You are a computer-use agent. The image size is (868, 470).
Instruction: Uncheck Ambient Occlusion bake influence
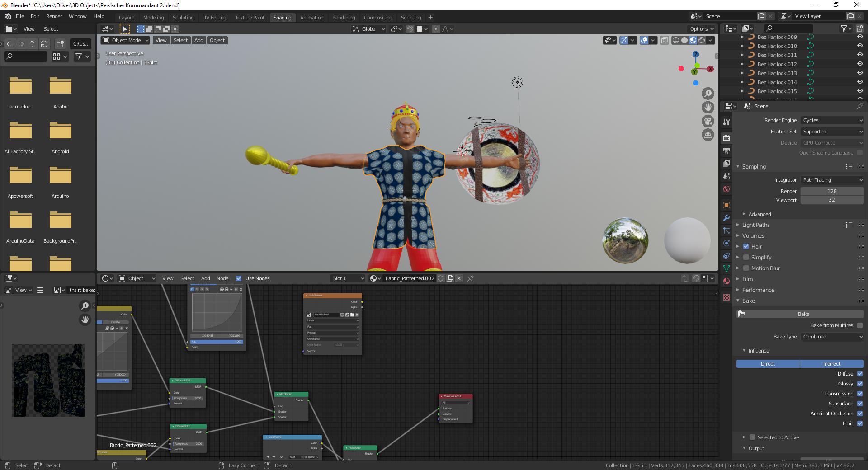tap(860, 414)
